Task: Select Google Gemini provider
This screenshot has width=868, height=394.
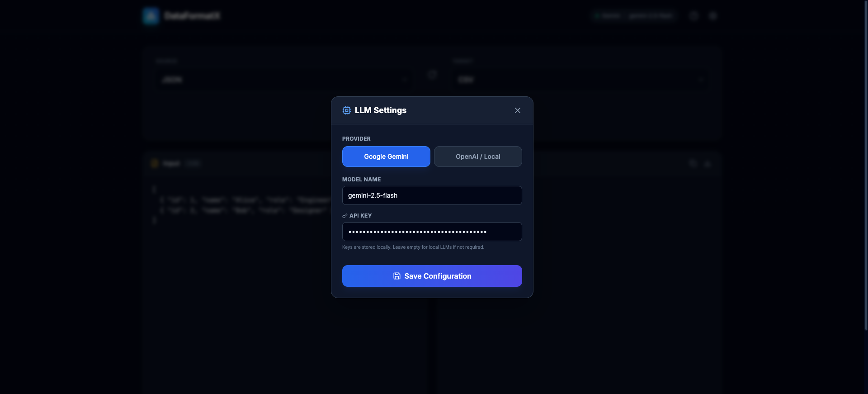Action: pyautogui.click(x=386, y=157)
